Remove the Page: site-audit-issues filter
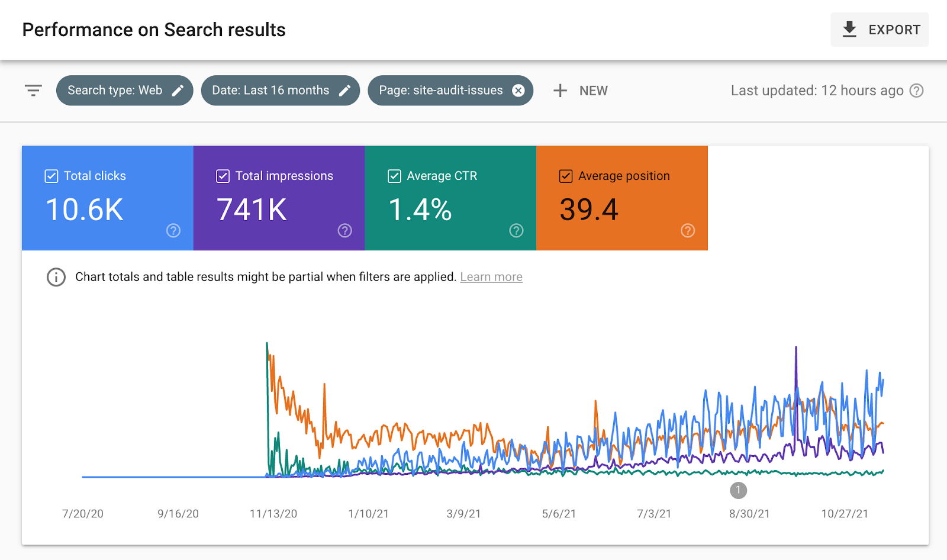The image size is (947, 560). 518,91
